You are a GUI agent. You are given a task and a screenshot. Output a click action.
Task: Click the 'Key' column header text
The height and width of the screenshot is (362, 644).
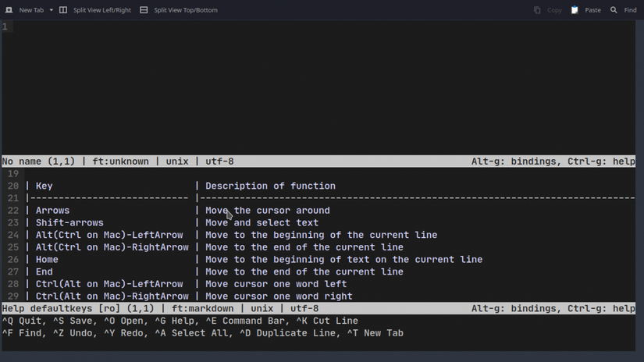point(44,186)
